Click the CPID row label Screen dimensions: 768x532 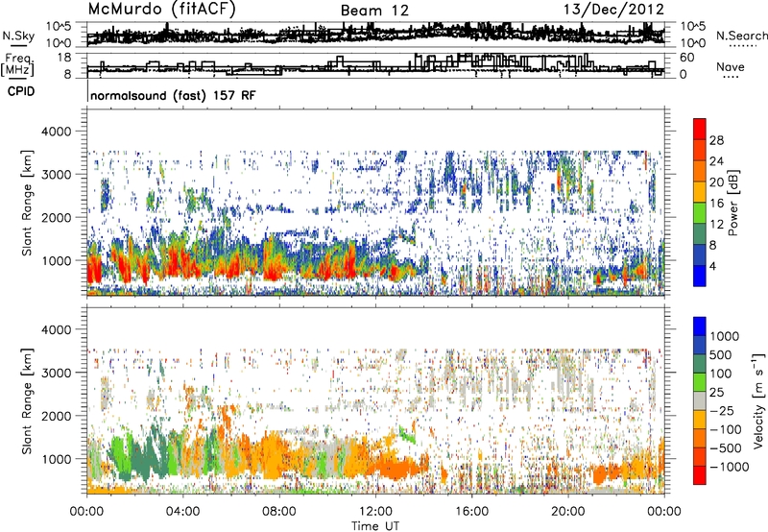[x=21, y=91]
